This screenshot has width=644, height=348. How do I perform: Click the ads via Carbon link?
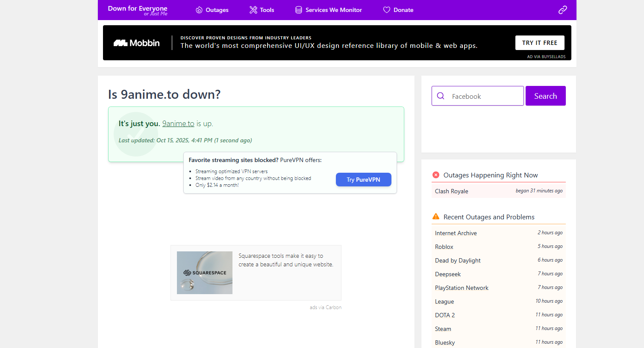[x=325, y=307]
